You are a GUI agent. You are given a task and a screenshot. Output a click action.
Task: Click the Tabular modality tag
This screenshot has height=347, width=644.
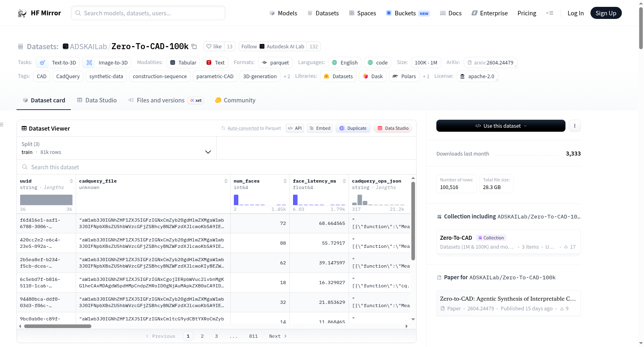(183, 62)
